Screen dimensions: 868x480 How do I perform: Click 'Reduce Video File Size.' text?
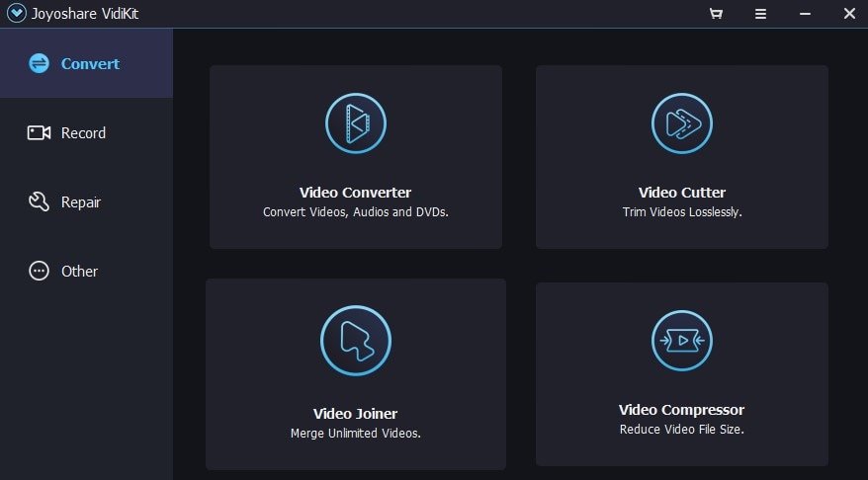click(x=681, y=429)
